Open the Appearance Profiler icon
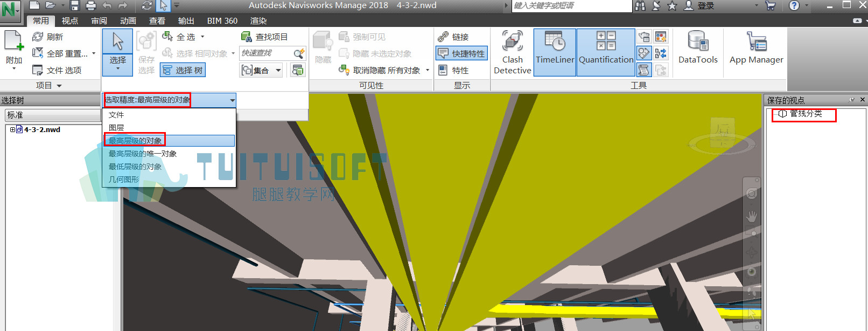This screenshot has height=331, width=868. click(x=661, y=37)
